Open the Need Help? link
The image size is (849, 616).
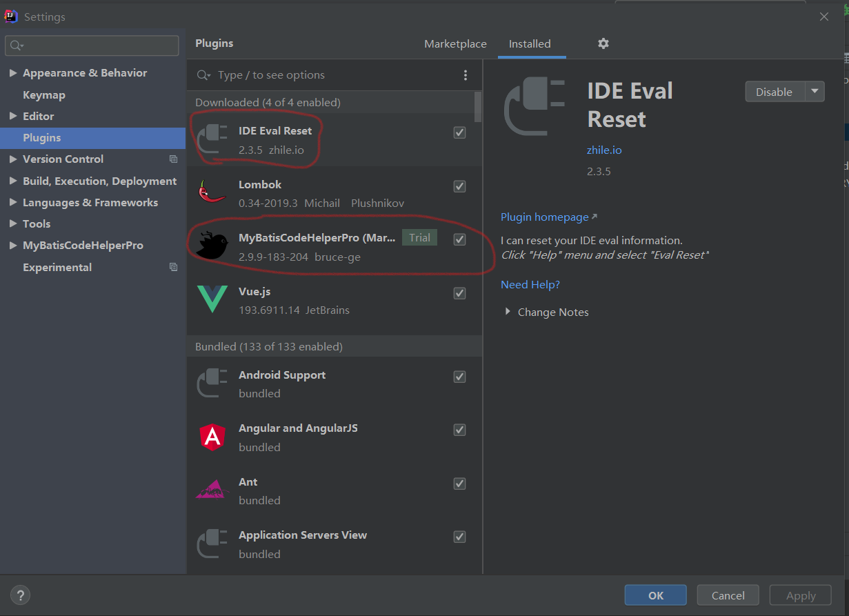530,284
